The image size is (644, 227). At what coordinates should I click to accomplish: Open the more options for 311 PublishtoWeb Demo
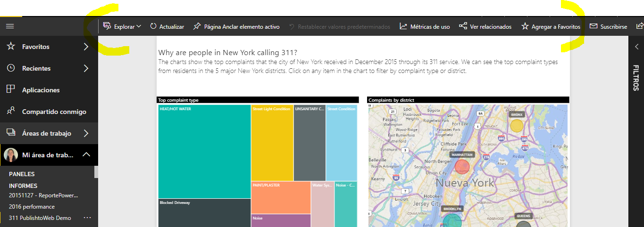[87, 218]
